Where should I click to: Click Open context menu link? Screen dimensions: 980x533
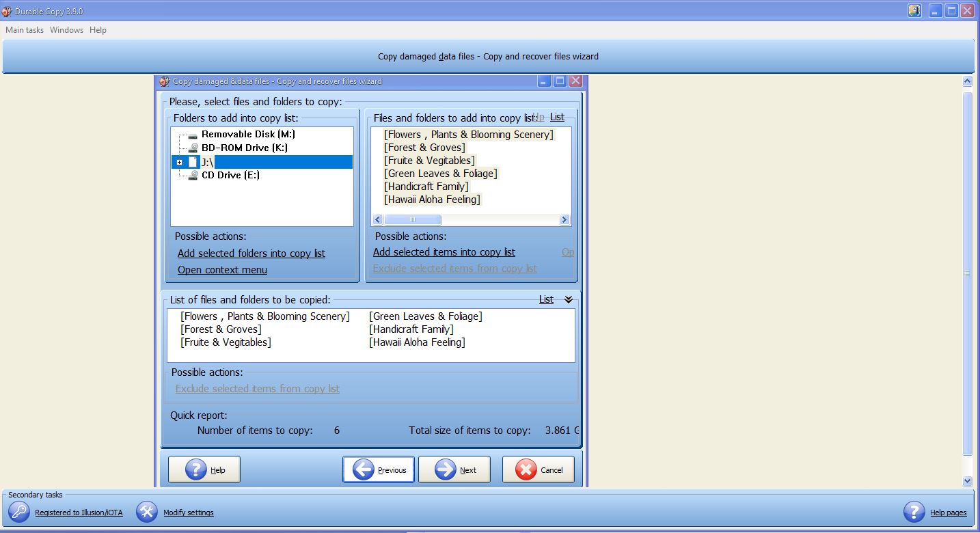222,270
